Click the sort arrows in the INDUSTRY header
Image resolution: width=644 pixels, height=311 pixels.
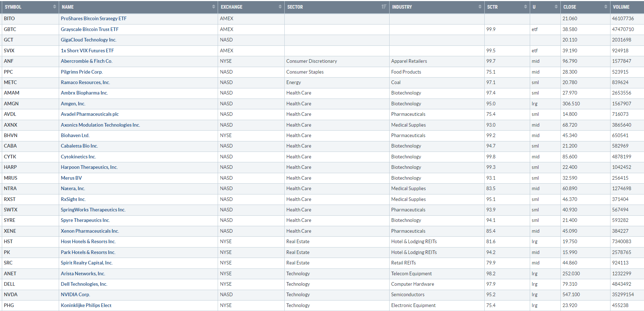click(x=480, y=7)
